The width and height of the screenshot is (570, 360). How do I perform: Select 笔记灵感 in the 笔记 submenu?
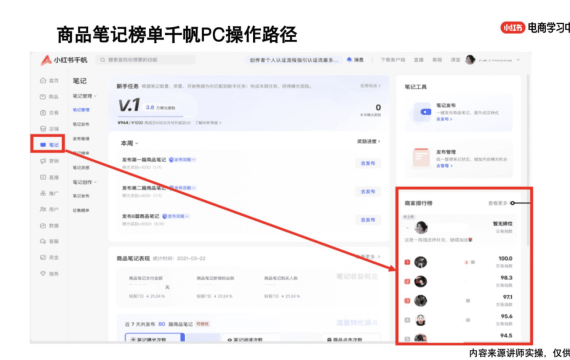pos(81,168)
